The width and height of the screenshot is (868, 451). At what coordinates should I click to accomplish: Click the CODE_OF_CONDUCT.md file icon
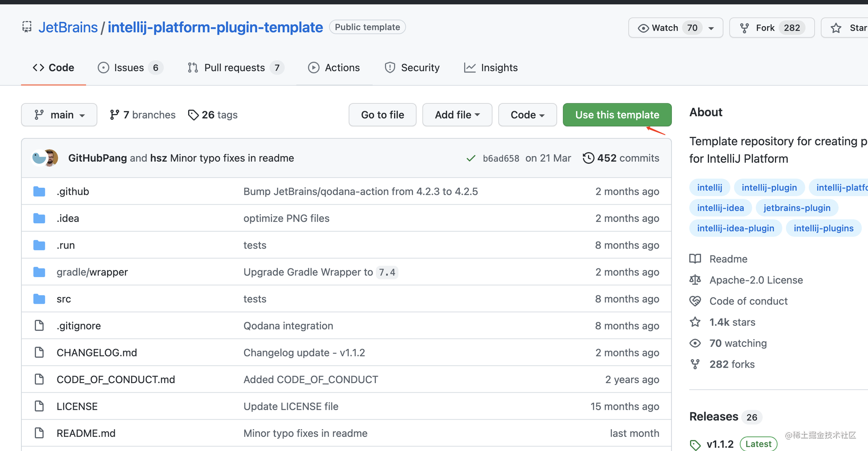[39, 380]
